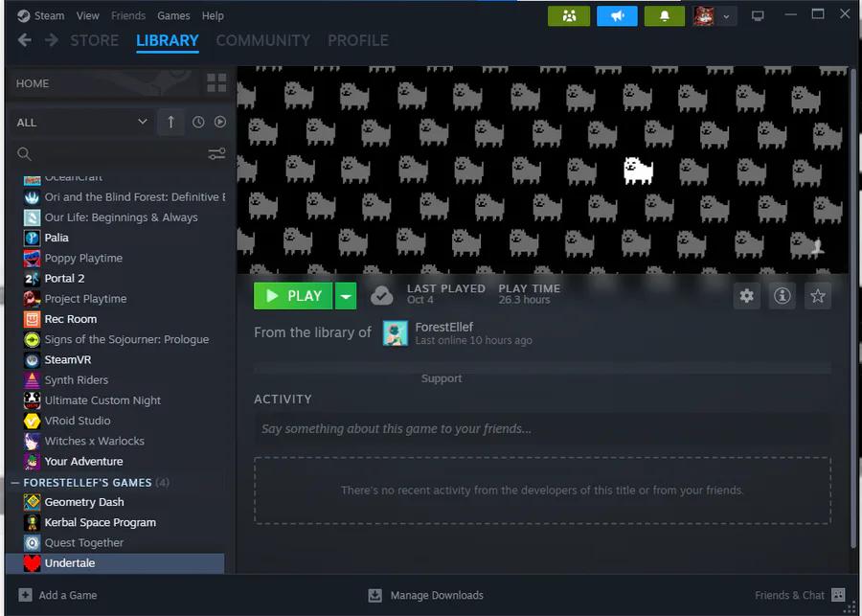Open the account dropdown chevron
This screenshot has height=616, width=862.
[726, 16]
